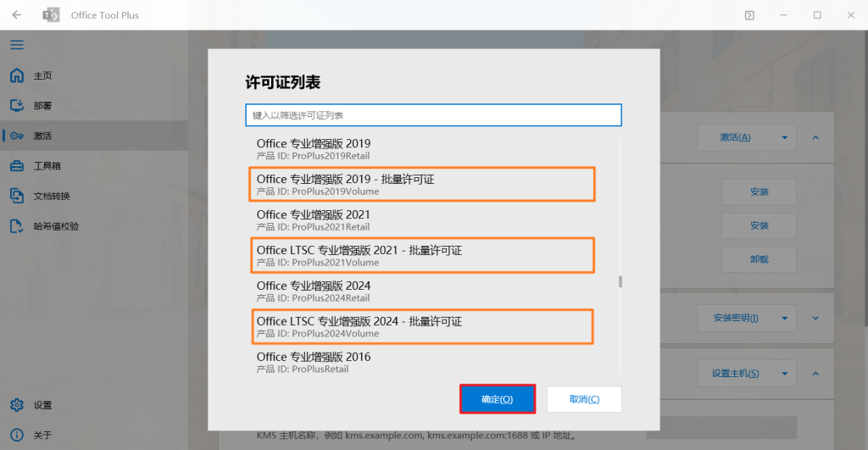Click the 取消(C) cancel button

point(584,399)
